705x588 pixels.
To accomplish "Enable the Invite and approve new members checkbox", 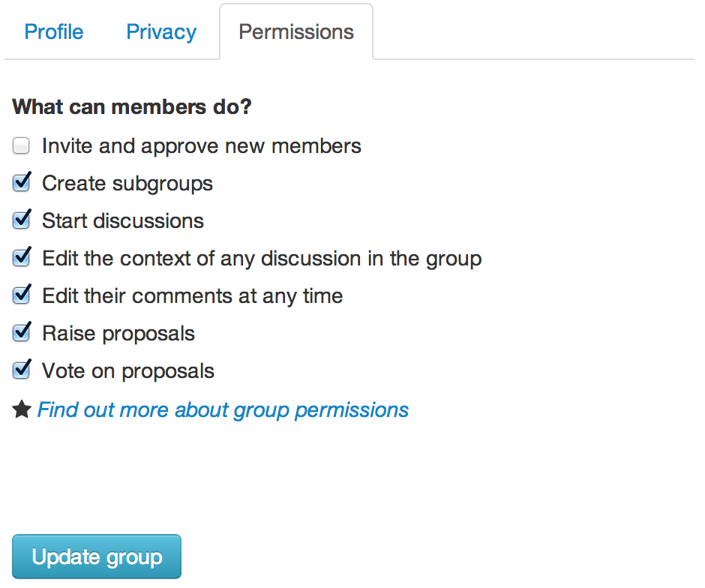I will (x=21, y=145).
